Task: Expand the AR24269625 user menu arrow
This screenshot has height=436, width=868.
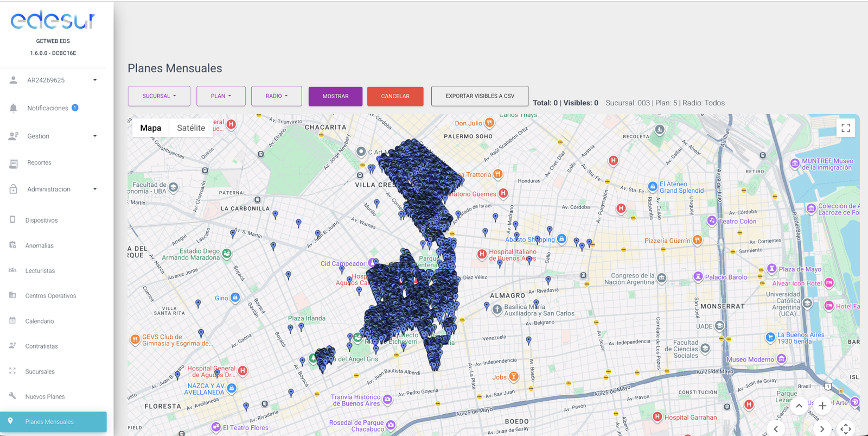Action: (x=95, y=80)
